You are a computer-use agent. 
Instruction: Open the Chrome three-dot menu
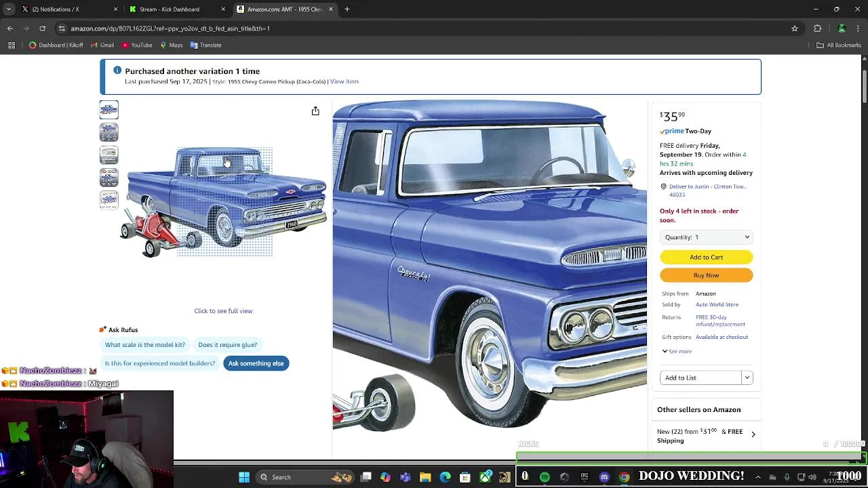(859, 28)
